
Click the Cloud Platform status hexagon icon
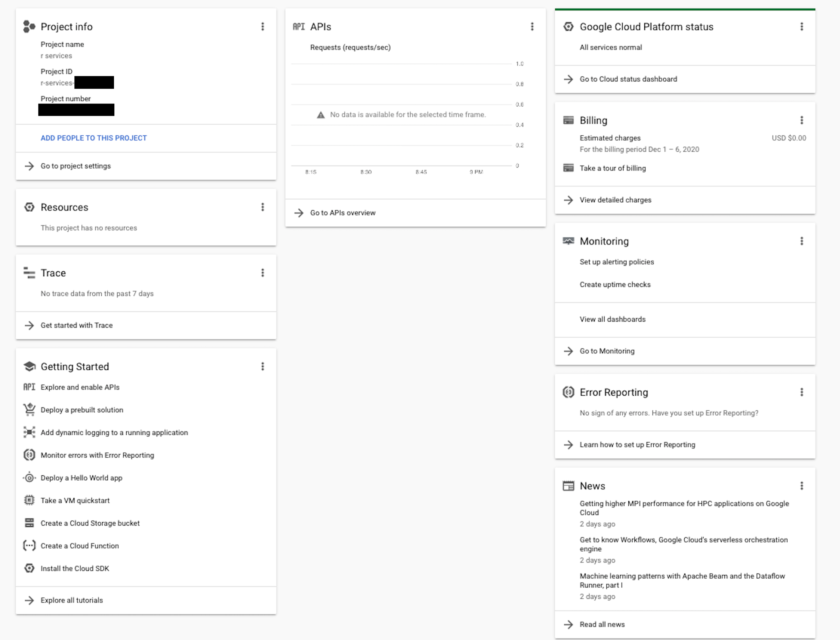point(568,27)
